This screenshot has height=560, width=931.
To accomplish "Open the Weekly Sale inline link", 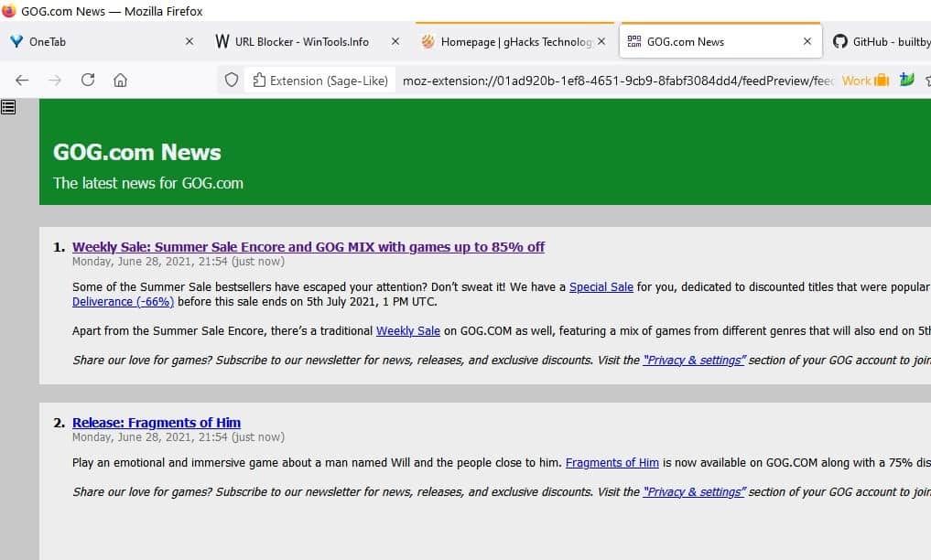I will tap(408, 331).
